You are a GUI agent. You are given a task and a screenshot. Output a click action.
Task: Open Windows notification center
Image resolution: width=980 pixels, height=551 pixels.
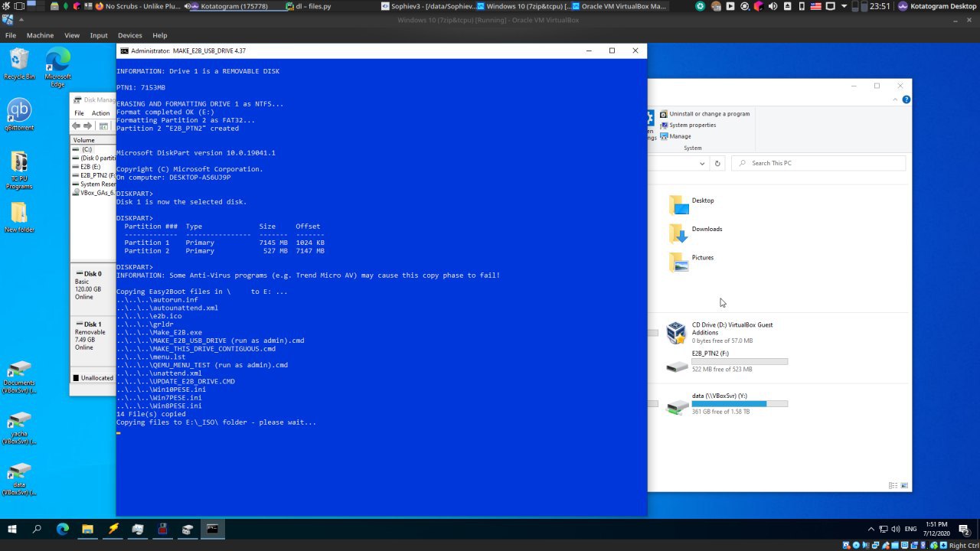tap(965, 529)
